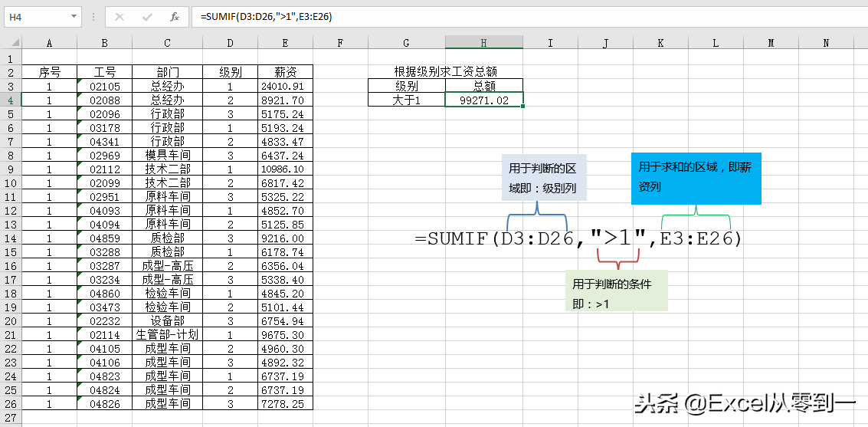Select column C header
Viewport: 868px width, 427px height.
click(x=167, y=43)
